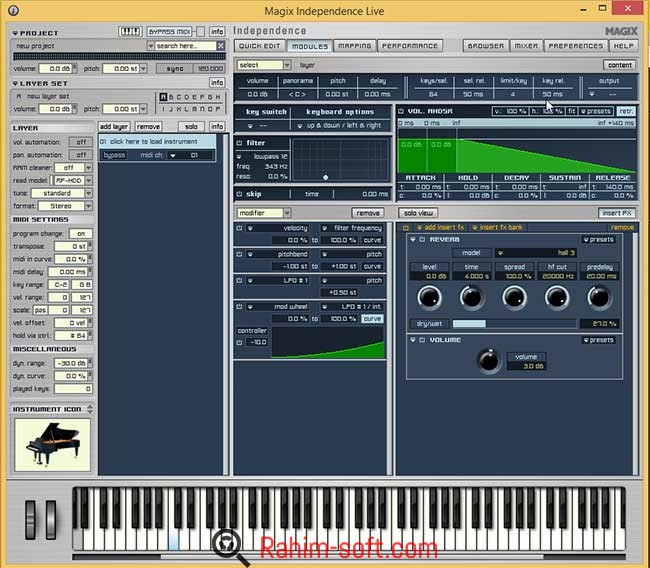The height and width of the screenshot is (568, 650).
Task: Open the modifier dropdown
Action: coord(264,213)
